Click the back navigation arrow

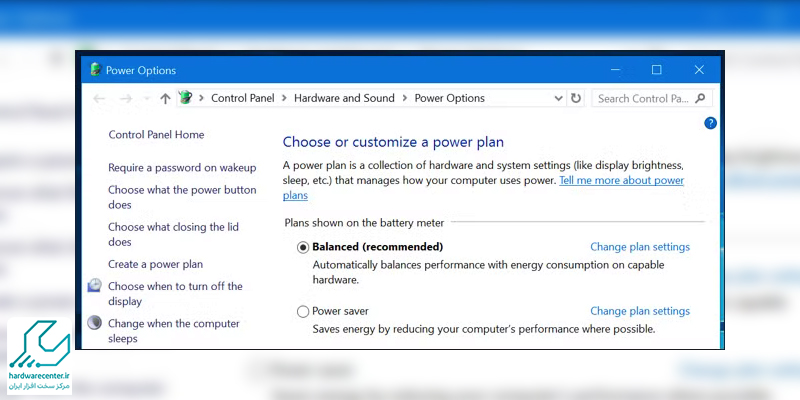tap(98, 99)
